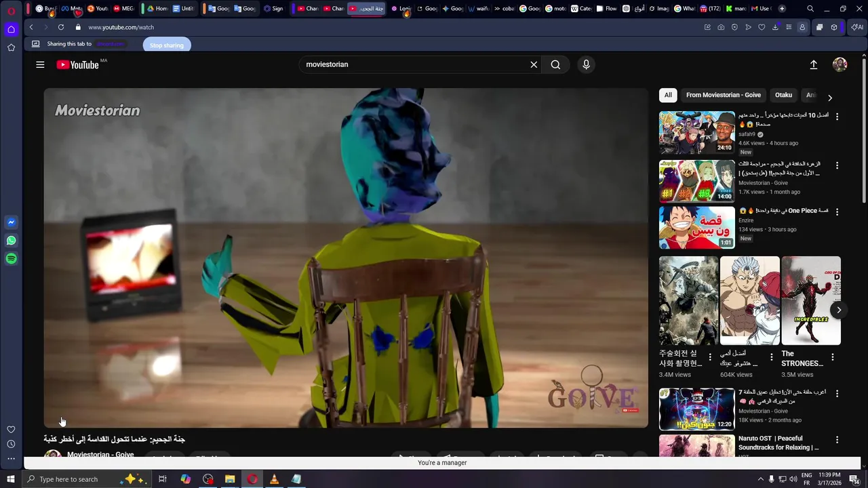This screenshot has height=488, width=868.
Task: Open the 12:20 video thumbnail
Action: point(696,409)
